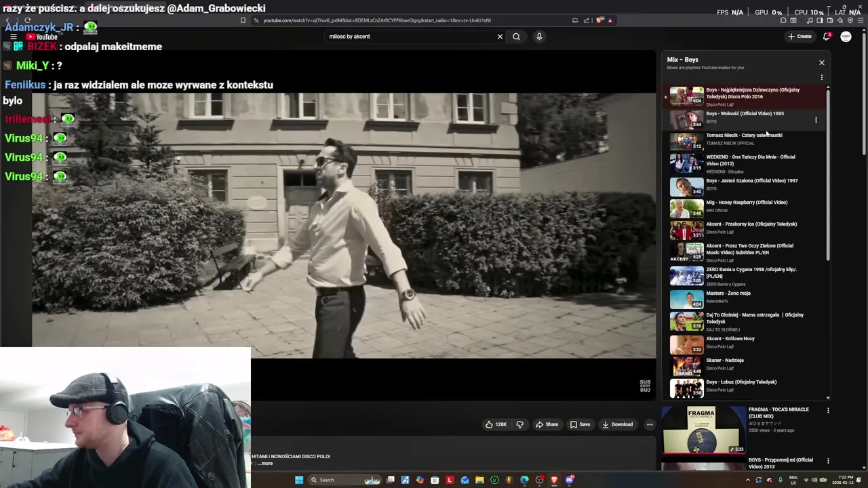Play Akcent - Królowa Nocy
Viewport: 868px width, 488px height.
click(x=744, y=344)
